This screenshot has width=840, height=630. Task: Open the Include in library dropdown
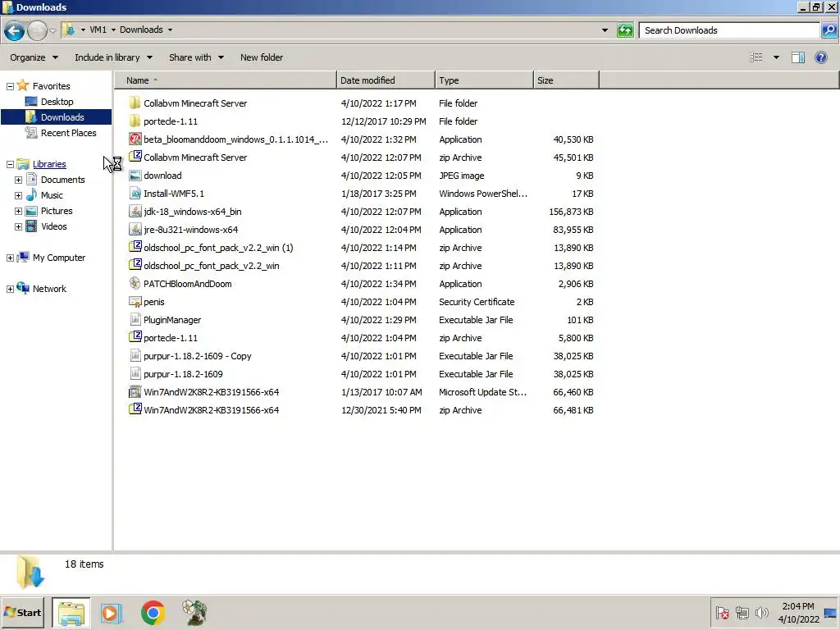click(x=113, y=57)
